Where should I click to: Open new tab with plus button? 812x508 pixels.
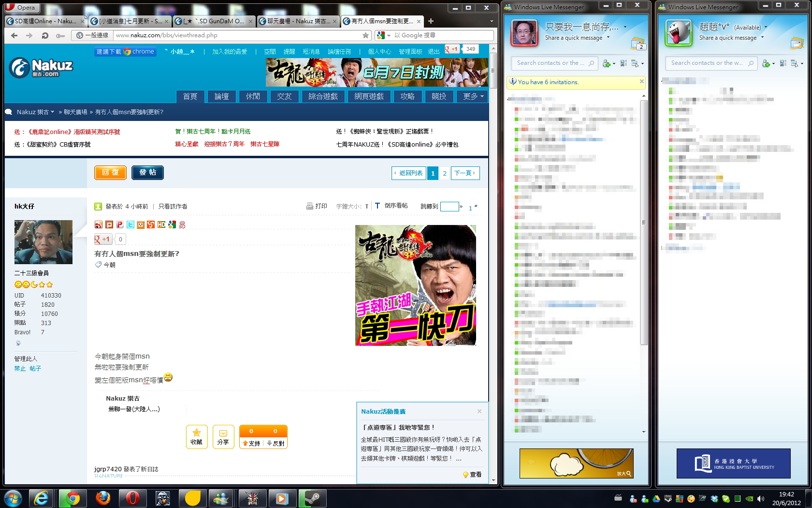coord(431,21)
